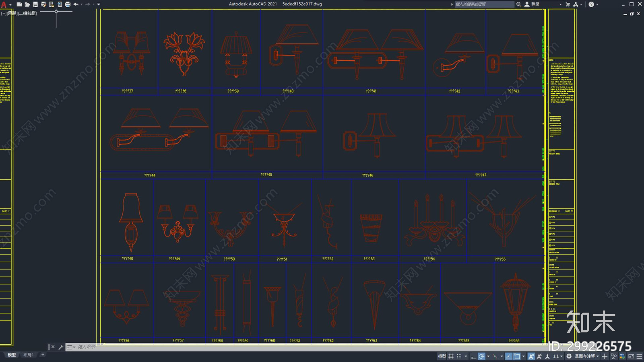The width and height of the screenshot is (644, 362).
Task: Click command line customize wrench icon
Action: coord(61,347)
